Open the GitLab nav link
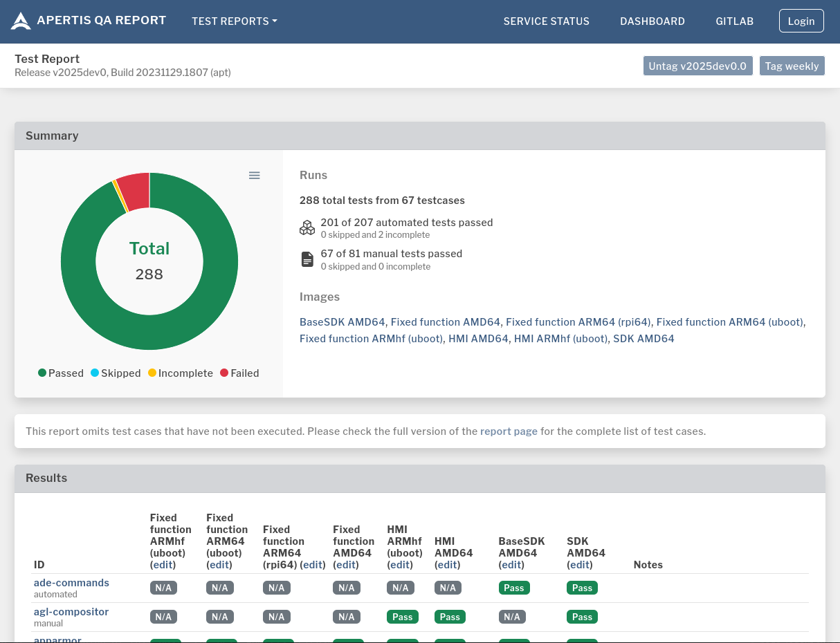This screenshot has width=840, height=643. pyautogui.click(x=734, y=21)
